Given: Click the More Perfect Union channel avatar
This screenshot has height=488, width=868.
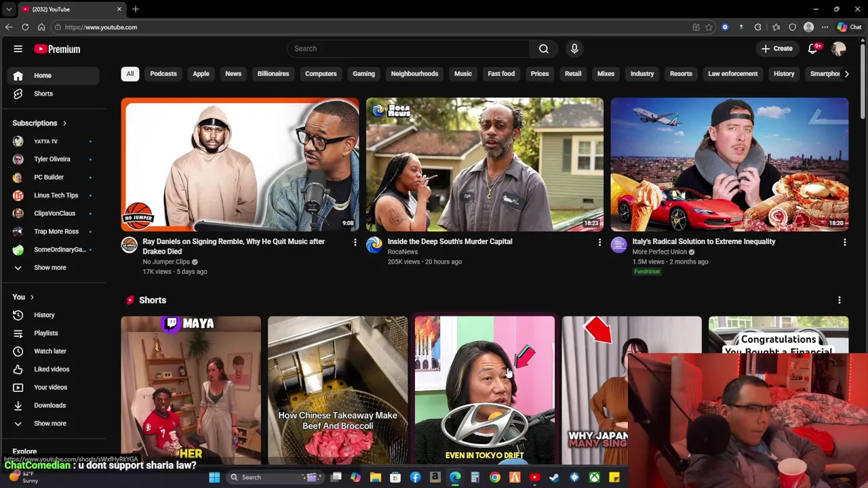Looking at the screenshot, I should click(618, 245).
